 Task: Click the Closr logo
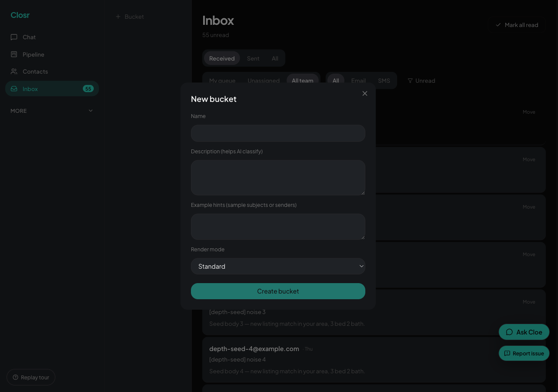tap(20, 15)
